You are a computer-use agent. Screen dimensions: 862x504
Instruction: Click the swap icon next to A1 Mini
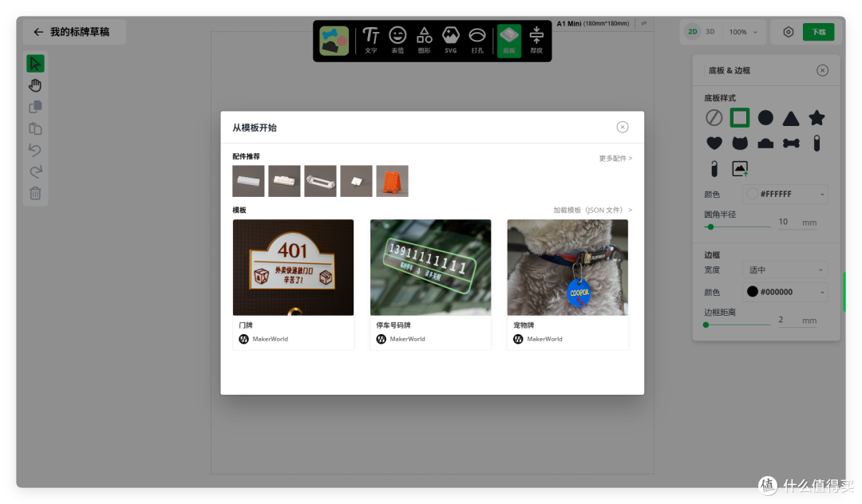tap(644, 23)
